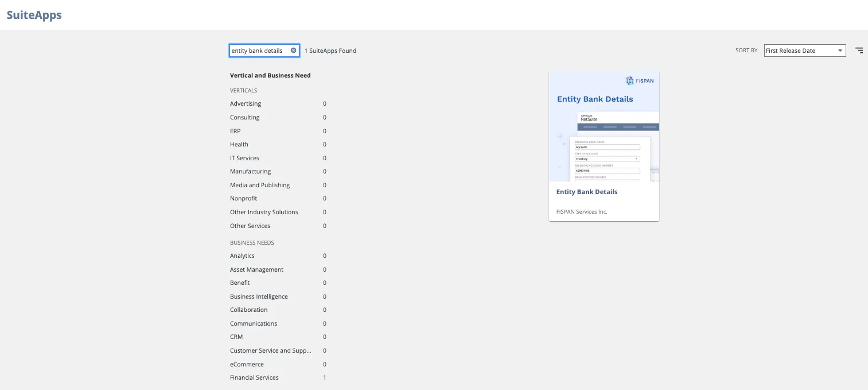Filter by the Consulting vertical
The width and height of the screenshot is (868, 390).
245,117
